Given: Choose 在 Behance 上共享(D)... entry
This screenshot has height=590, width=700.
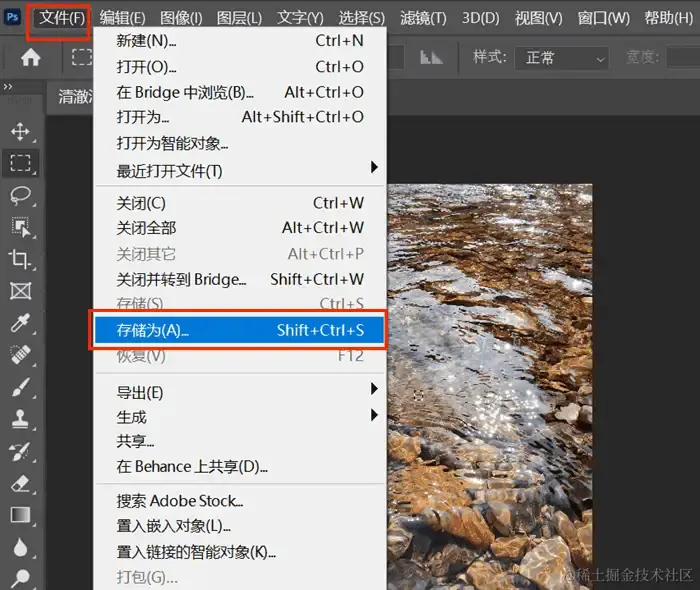Looking at the screenshot, I should (240, 466).
